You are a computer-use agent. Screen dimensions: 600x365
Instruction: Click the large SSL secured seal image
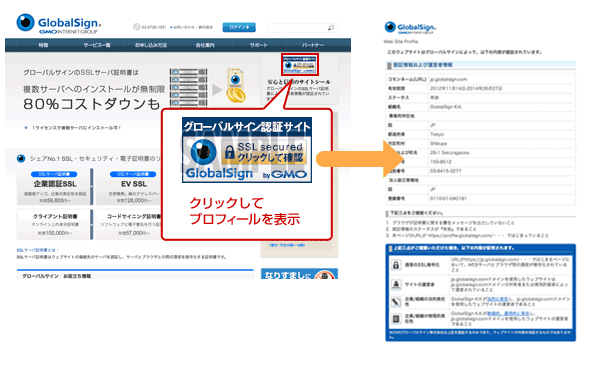tap(247, 150)
